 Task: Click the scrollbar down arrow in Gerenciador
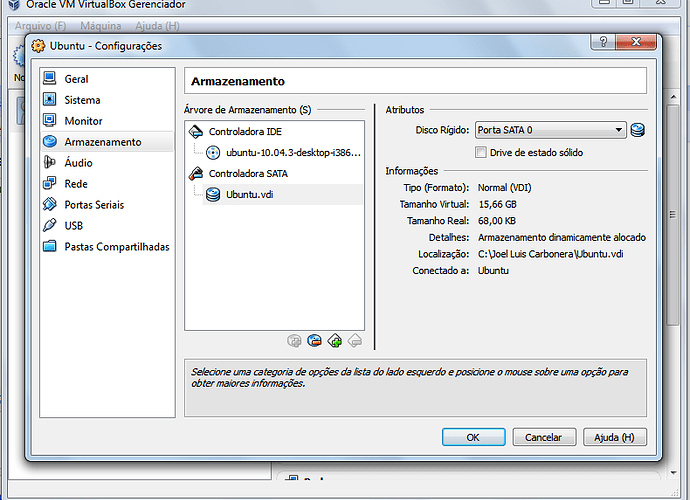pyautogui.click(x=673, y=473)
